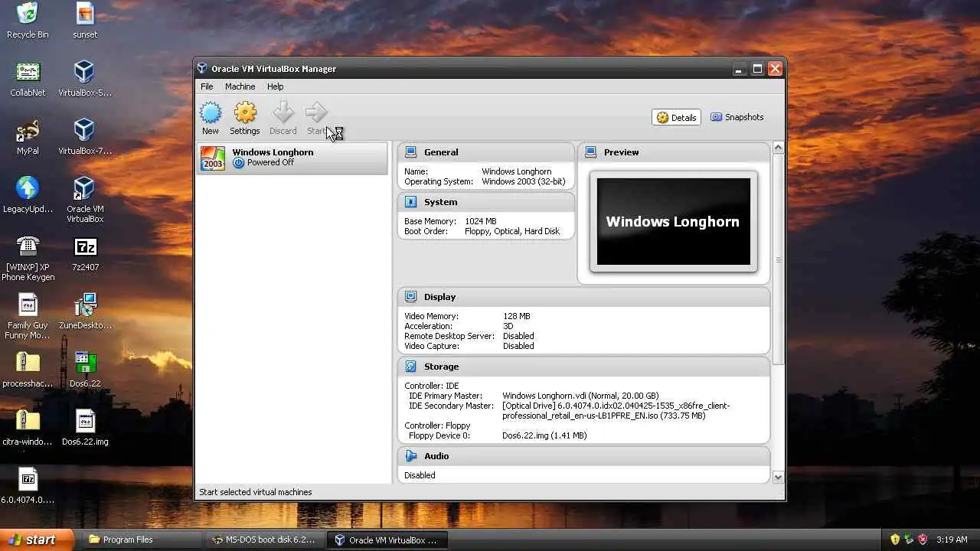Click the red security shield tray icon
Image resolution: width=980 pixels, height=551 pixels.
(923, 540)
